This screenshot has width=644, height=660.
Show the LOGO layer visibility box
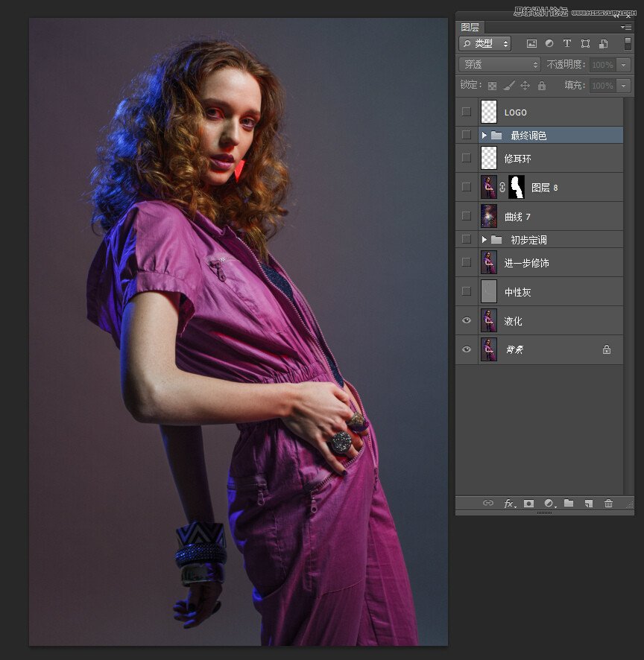coord(467,112)
